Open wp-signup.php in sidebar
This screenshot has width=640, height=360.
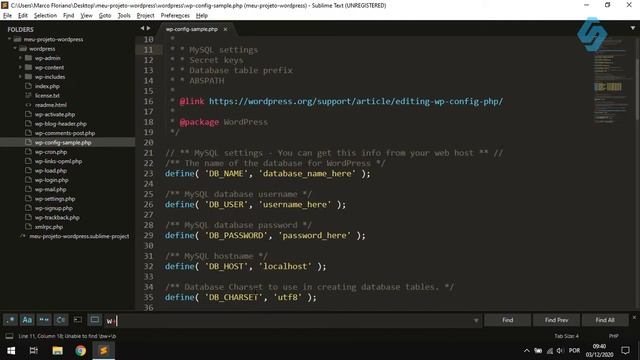tap(53, 208)
